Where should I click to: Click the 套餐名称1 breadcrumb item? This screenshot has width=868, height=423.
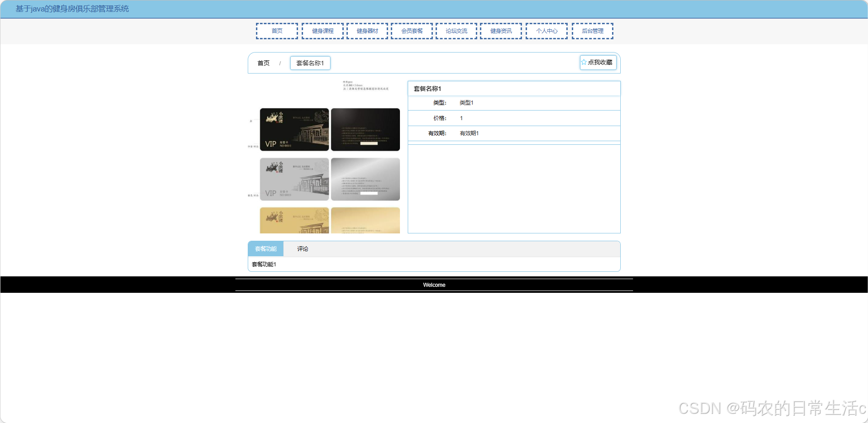click(x=310, y=63)
